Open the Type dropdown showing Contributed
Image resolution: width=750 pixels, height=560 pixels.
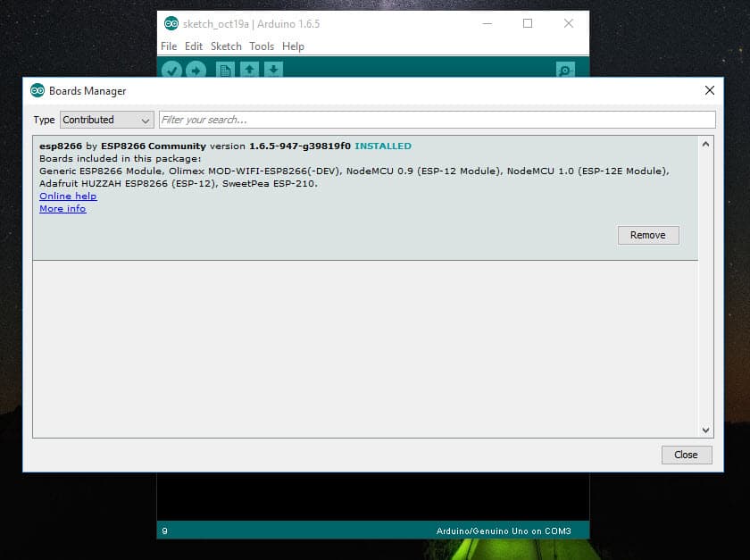pos(107,120)
